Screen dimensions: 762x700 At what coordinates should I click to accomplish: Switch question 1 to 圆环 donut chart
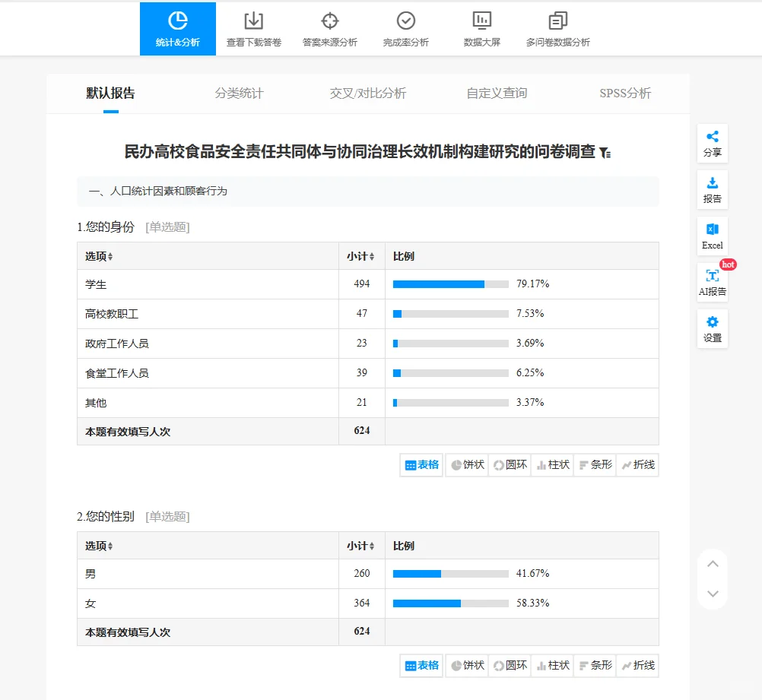click(508, 464)
